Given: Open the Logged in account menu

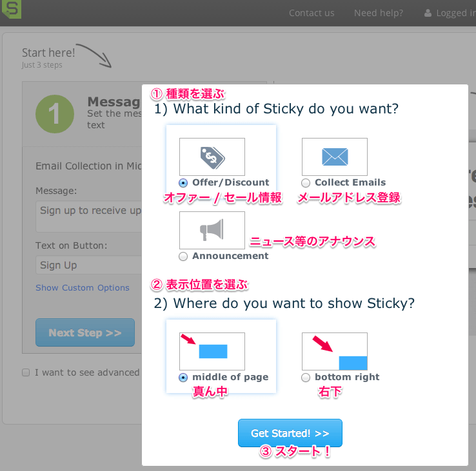Looking at the screenshot, I should coord(450,13).
